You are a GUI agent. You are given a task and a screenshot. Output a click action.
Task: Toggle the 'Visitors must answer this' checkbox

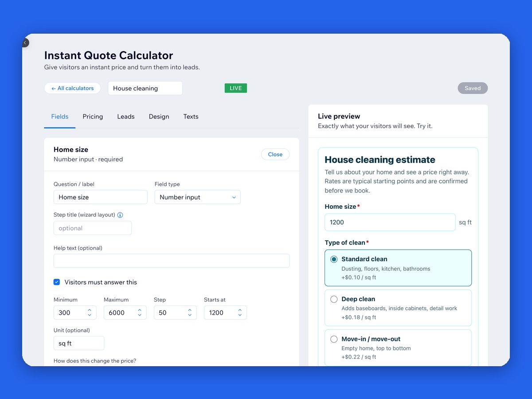click(57, 282)
